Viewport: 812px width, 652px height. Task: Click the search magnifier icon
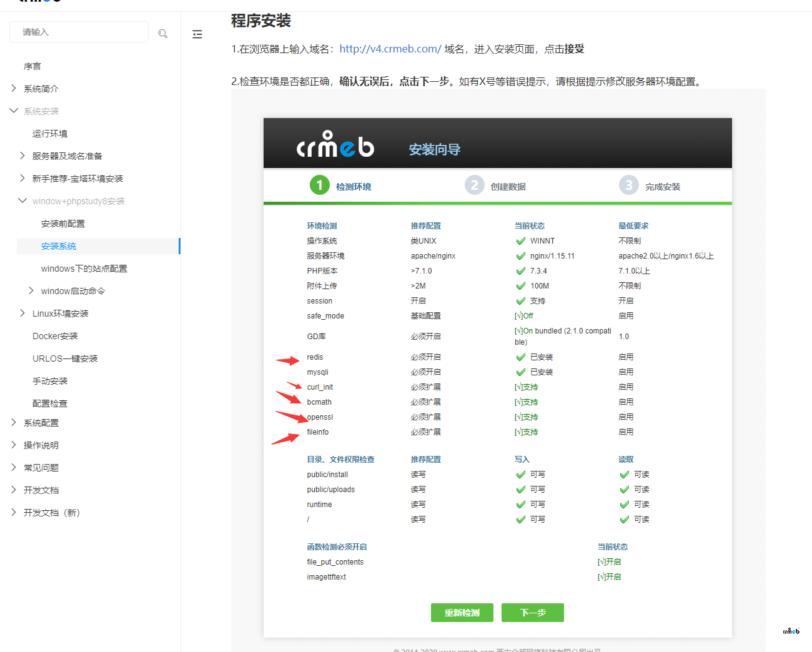[163, 34]
